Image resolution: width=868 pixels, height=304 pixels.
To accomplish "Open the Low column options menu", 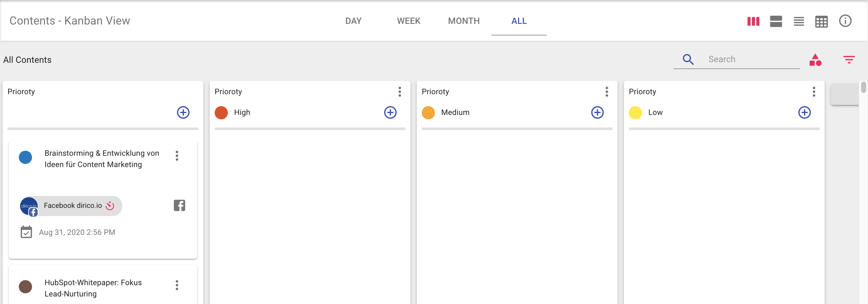I will (814, 92).
